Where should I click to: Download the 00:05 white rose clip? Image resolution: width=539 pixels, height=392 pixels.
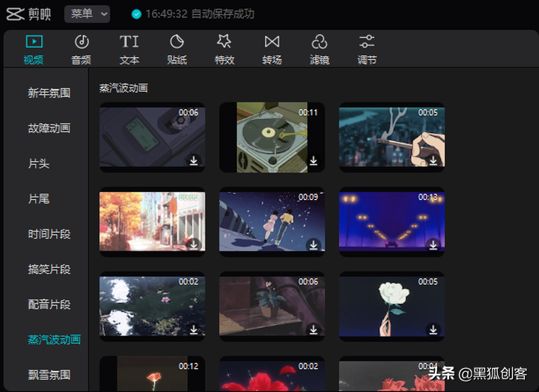pos(433,329)
